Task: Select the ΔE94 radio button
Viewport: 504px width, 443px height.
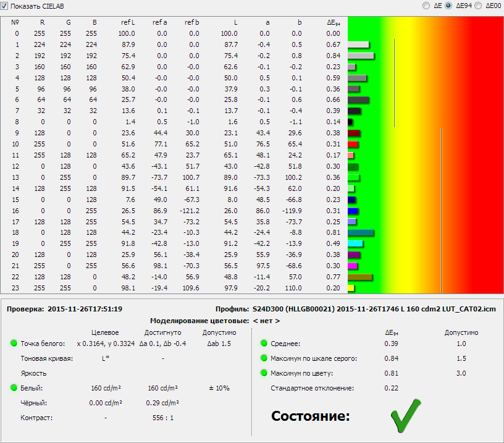Action: pos(448,6)
